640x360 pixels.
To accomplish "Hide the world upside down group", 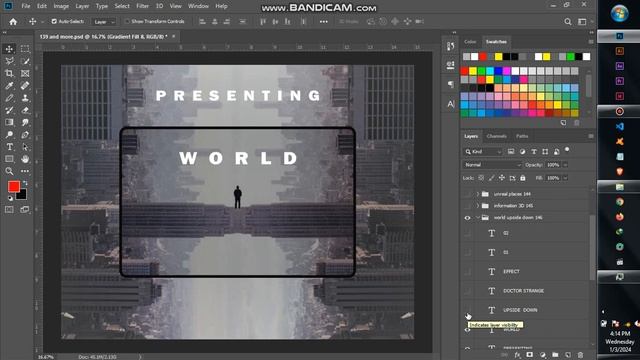I will pyautogui.click(x=467, y=218).
